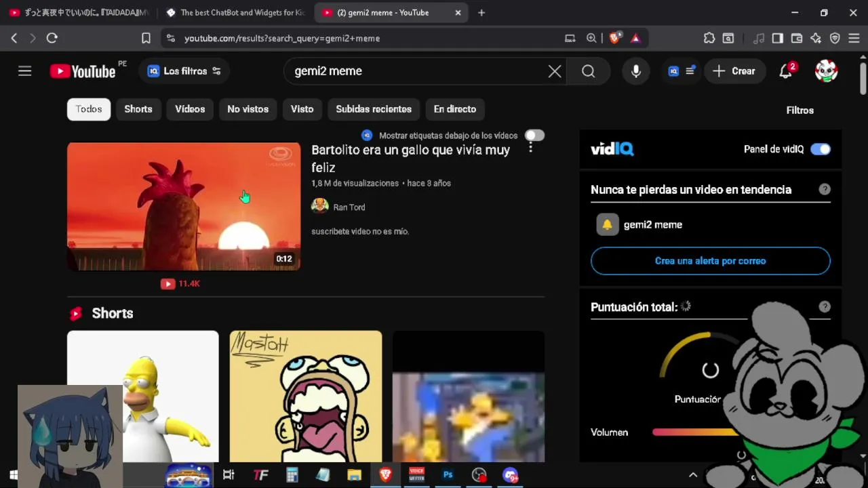
Task: Show hidden system tray icons
Action: (x=693, y=475)
